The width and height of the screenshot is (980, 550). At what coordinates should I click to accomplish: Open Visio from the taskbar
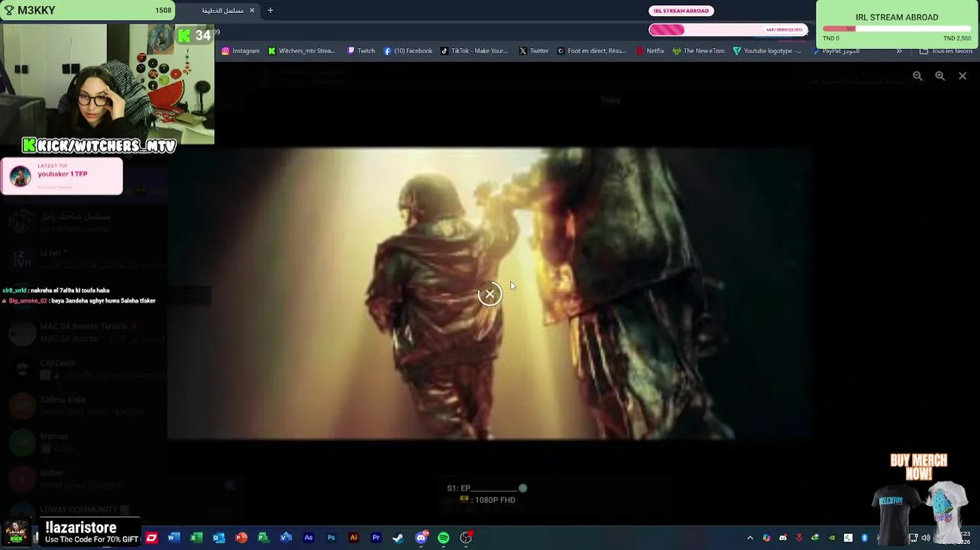(x=286, y=538)
